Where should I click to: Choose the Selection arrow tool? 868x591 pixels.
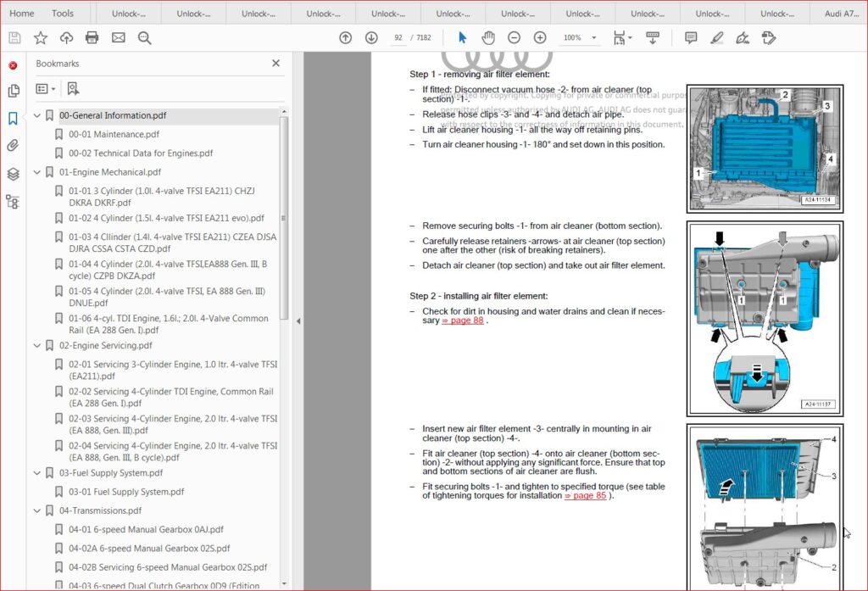click(462, 37)
